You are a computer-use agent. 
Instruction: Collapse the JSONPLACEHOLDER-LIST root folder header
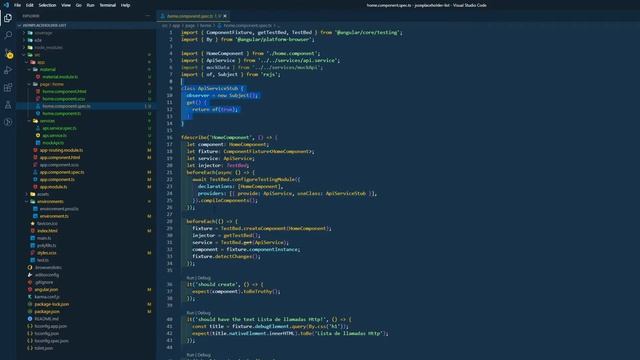click(x=86, y=25)
